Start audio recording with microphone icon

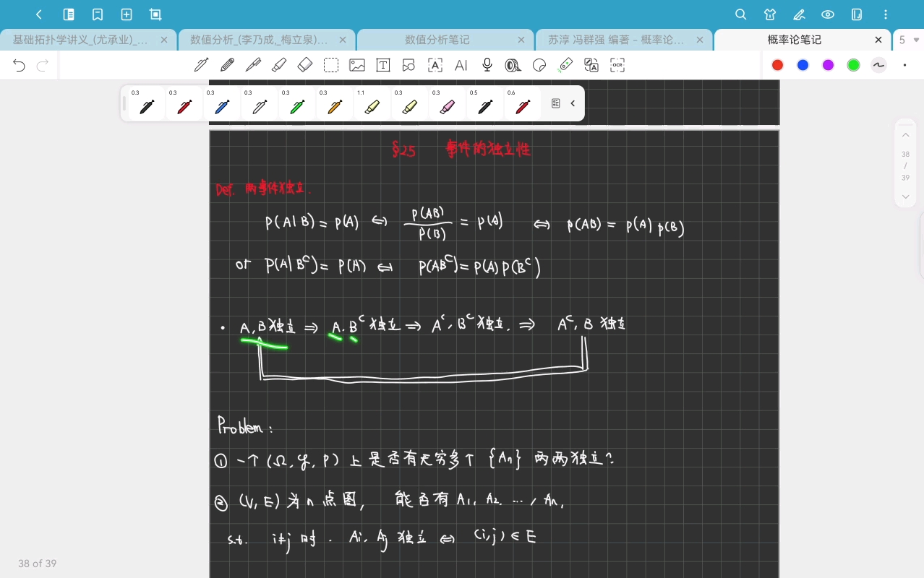[487, 65]
